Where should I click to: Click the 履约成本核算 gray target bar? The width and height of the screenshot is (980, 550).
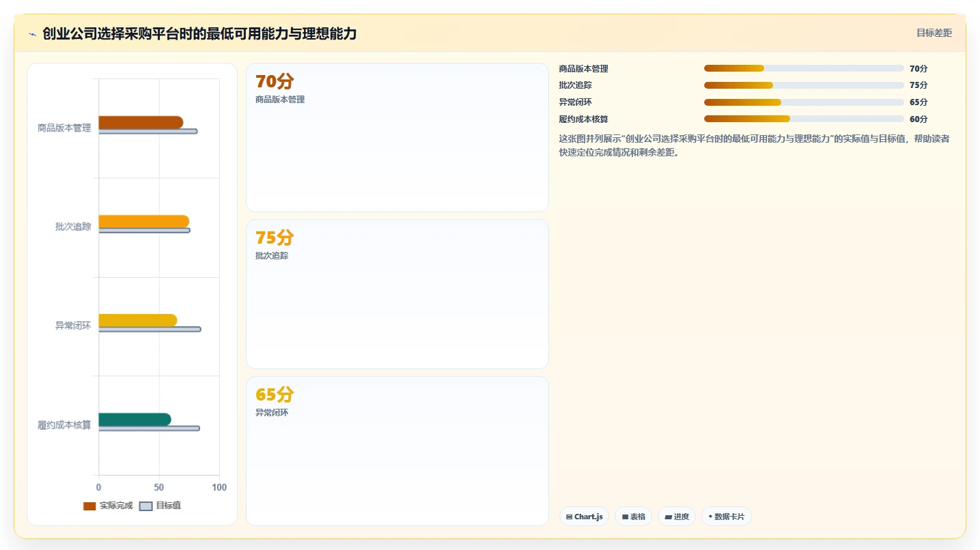pos(149,428)
